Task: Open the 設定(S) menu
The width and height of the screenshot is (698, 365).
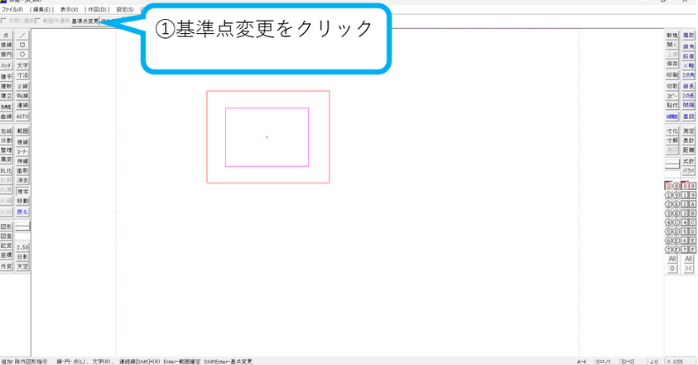Action: (125, 9)
